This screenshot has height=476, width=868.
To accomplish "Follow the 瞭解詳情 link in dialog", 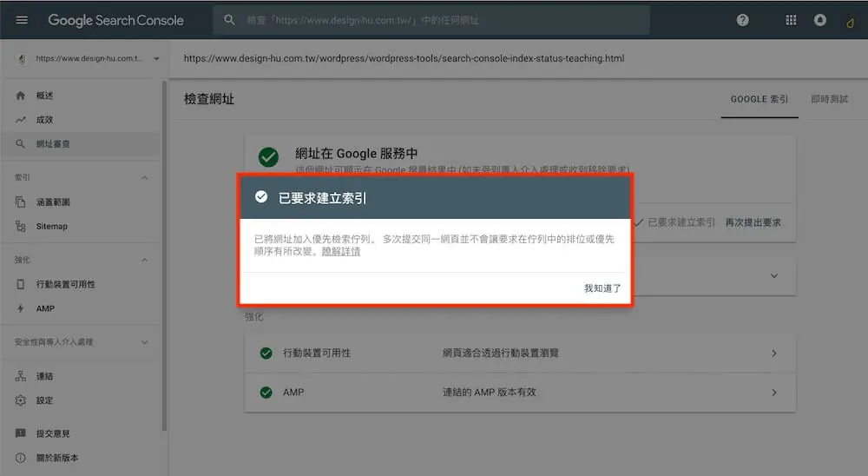I will pyautogui.click(x=341, y=252).
